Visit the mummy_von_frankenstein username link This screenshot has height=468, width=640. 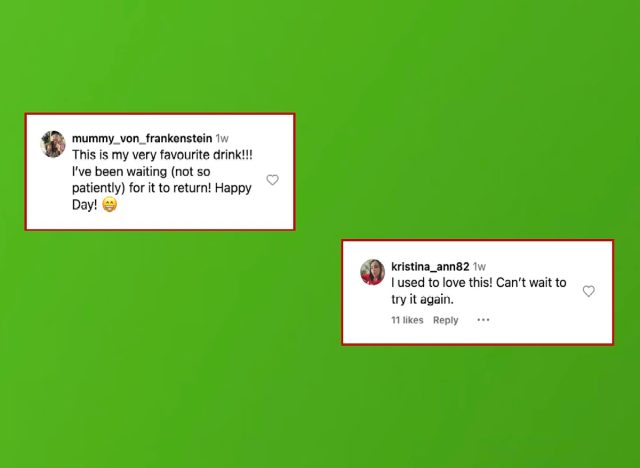tap(142, 138)
